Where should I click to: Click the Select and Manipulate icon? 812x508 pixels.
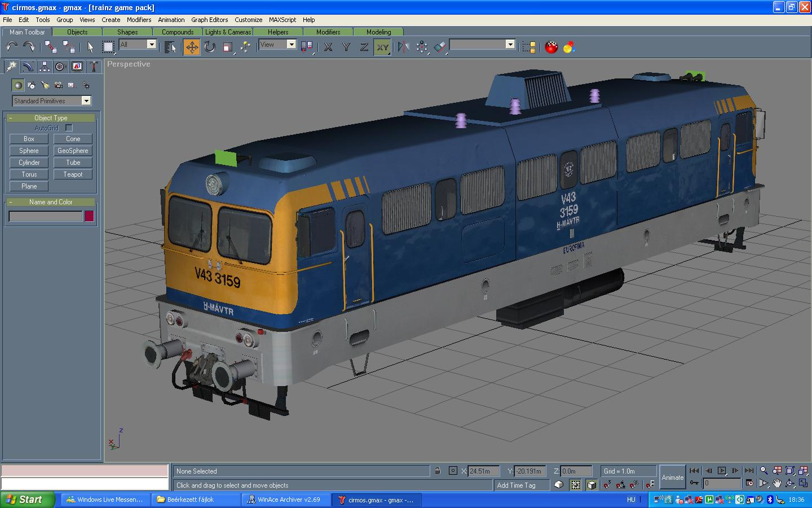[x=245, y=47]
